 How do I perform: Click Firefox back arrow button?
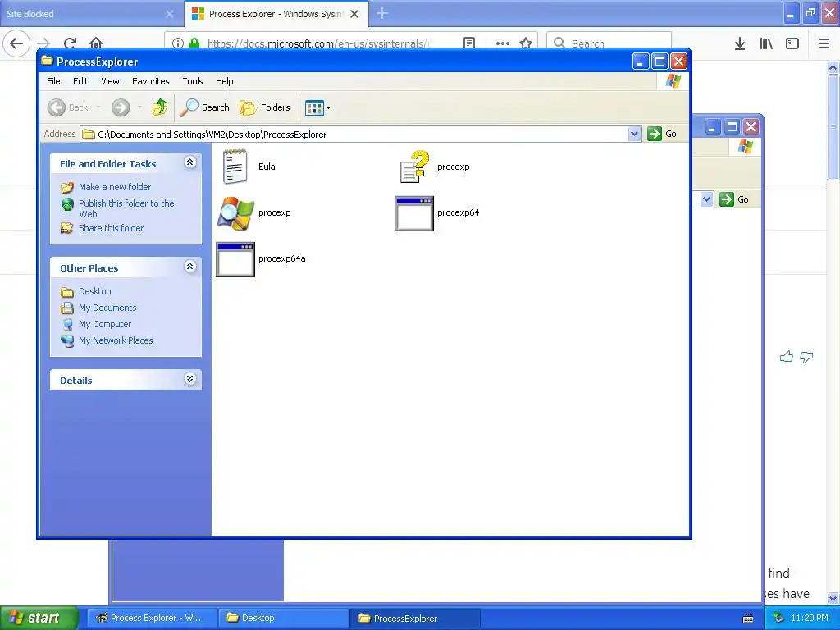click(x=16, y=43)
